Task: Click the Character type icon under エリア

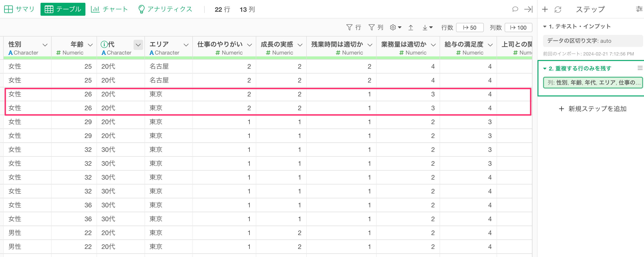Action: tap(151, 53)
